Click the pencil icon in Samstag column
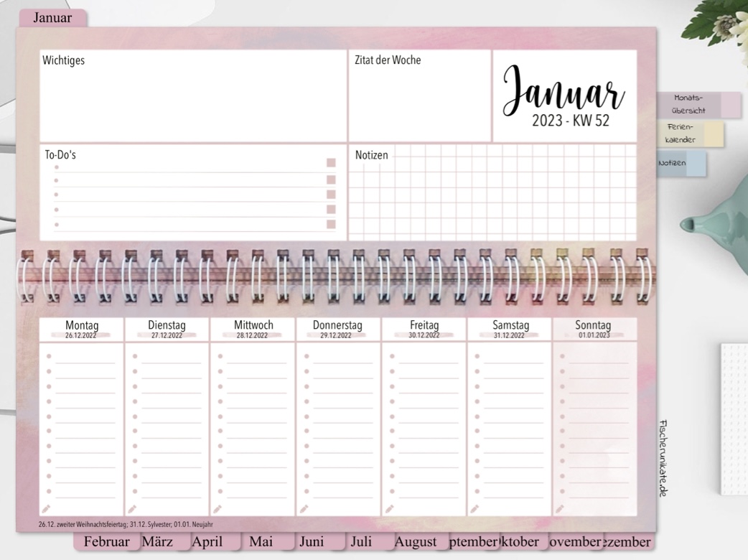Viewport: 748px width, 560px height. pyautogui.click(x=474, y=508)
